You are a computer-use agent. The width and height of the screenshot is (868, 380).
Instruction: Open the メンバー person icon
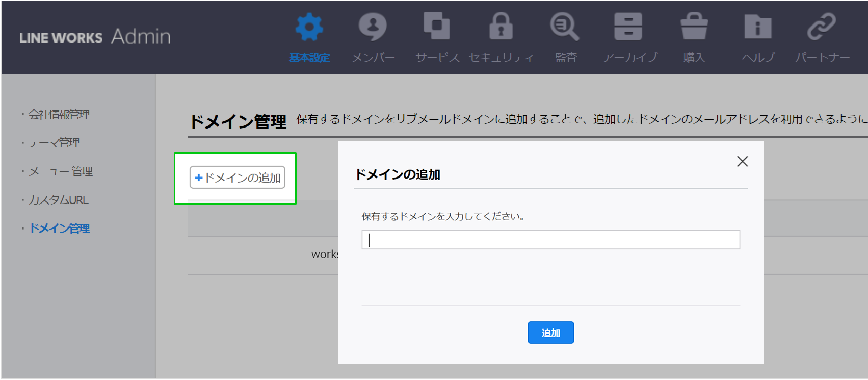pyautogui.click(x=373, y=27)
